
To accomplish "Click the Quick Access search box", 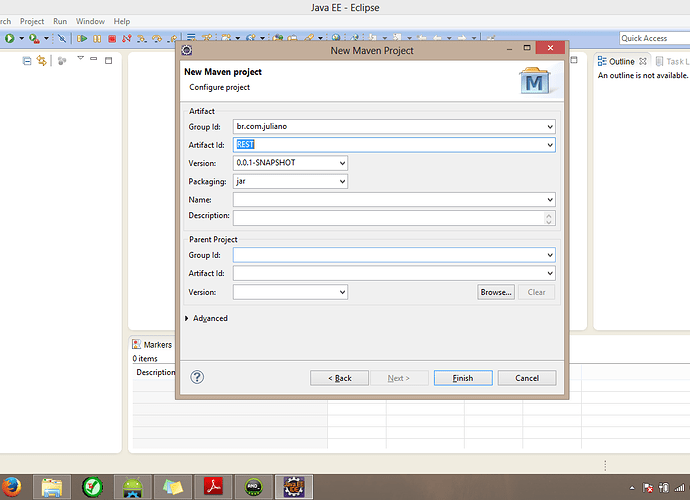I will pyautogui.click(x=655, y=38).
